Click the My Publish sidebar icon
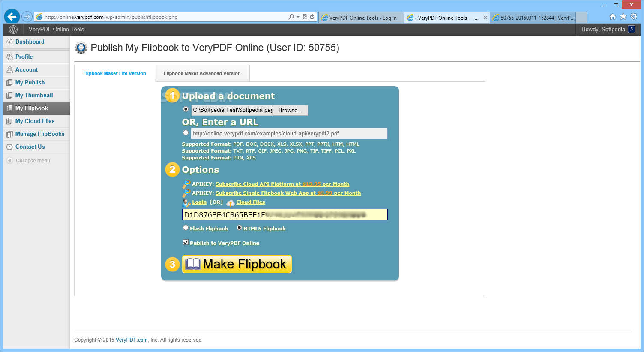This screenshot has height=352, width=644. point(9,83)
